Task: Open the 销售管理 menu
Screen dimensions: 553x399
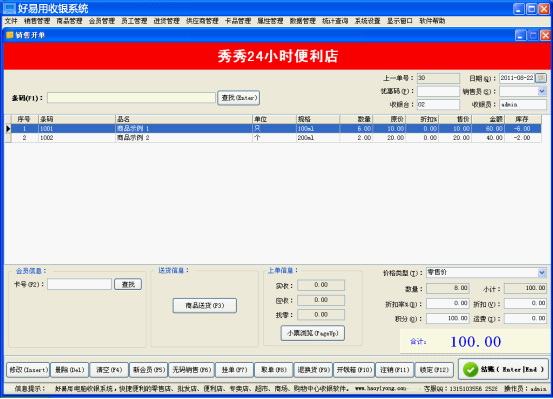Action: coord(37,21)
